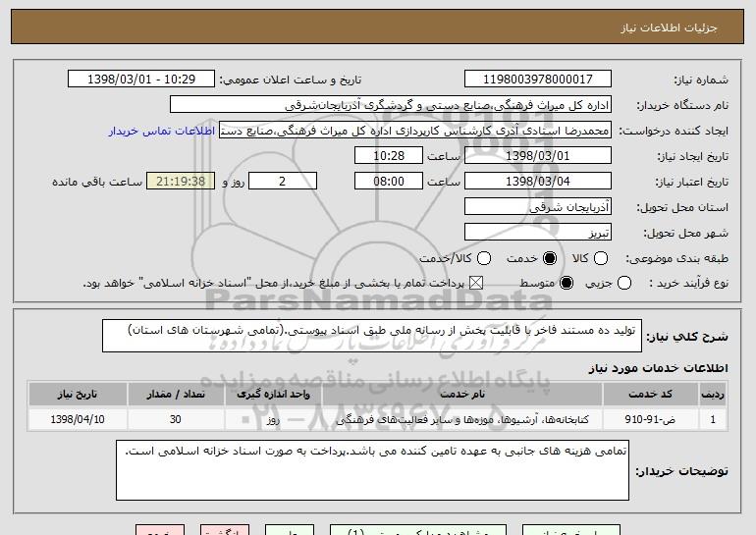Select the خدمت radio button
This screenshot has height=535, width=756.
tap(549, 258)
